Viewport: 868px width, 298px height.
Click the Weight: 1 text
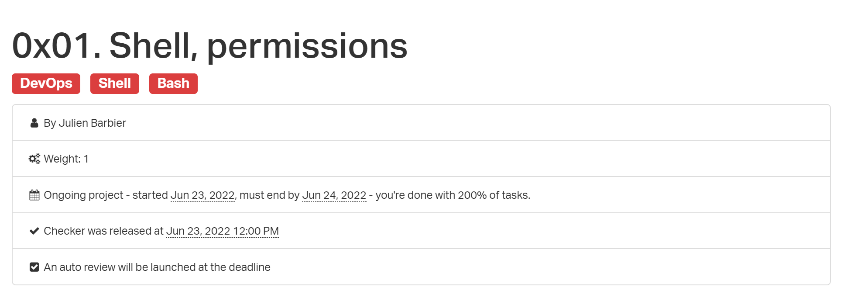(66, 159)
